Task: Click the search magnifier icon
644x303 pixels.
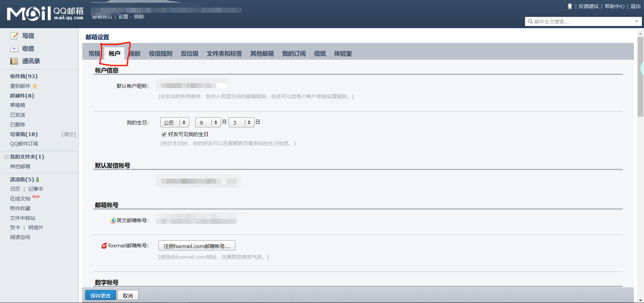Action: coord(530,21)
